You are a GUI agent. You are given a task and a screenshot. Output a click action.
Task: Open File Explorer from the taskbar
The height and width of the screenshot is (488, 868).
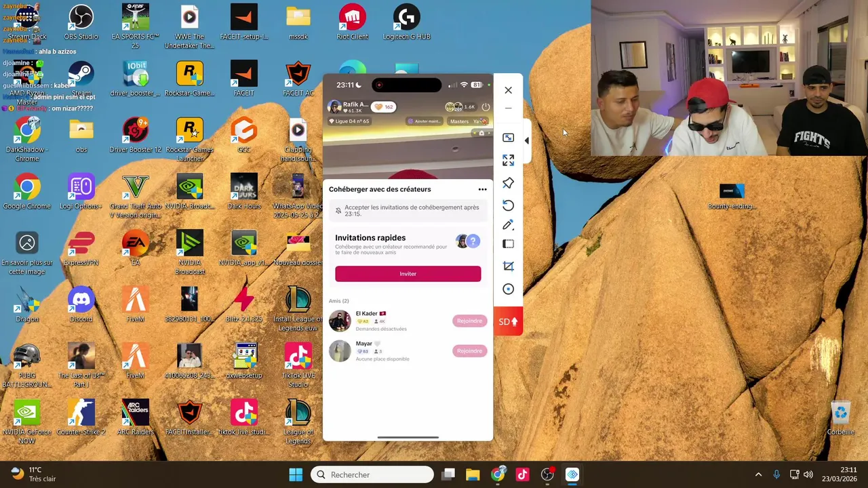[x=473, y=474]
